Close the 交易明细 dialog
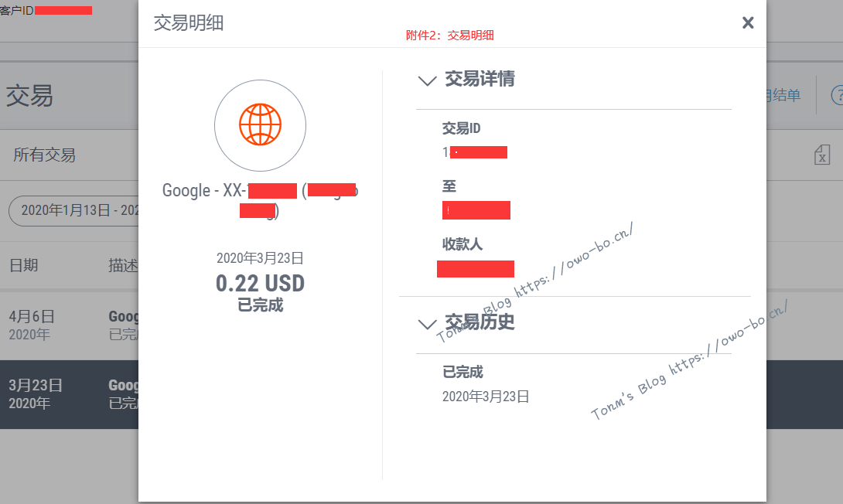843x504 pixels. 748,23
